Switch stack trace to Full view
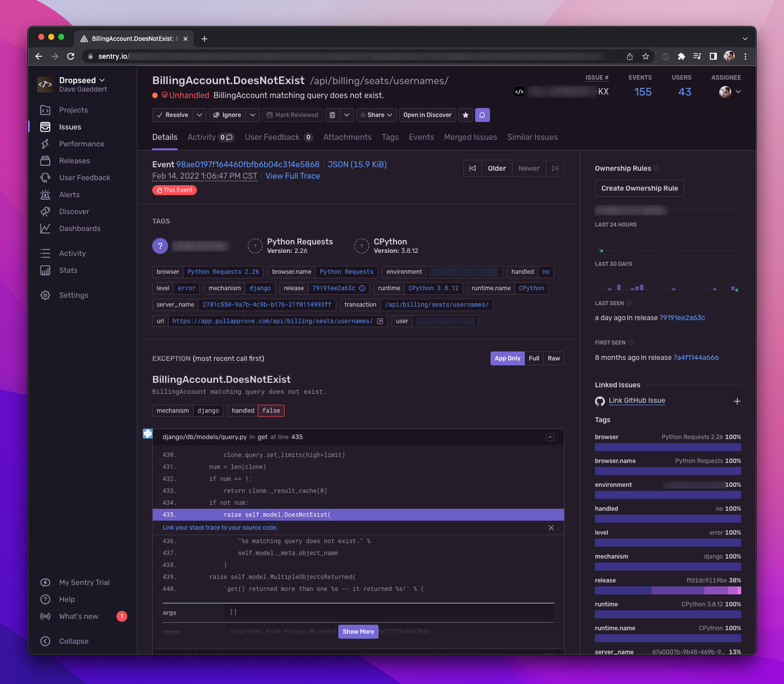The width and height of the screenshot is (784, 684). coord(534,358)
